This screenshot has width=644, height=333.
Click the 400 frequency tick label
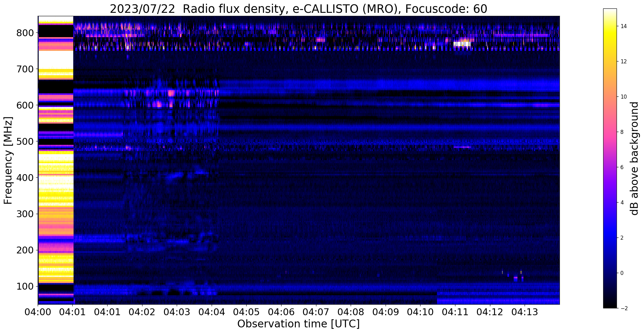(x=25, y=178)
